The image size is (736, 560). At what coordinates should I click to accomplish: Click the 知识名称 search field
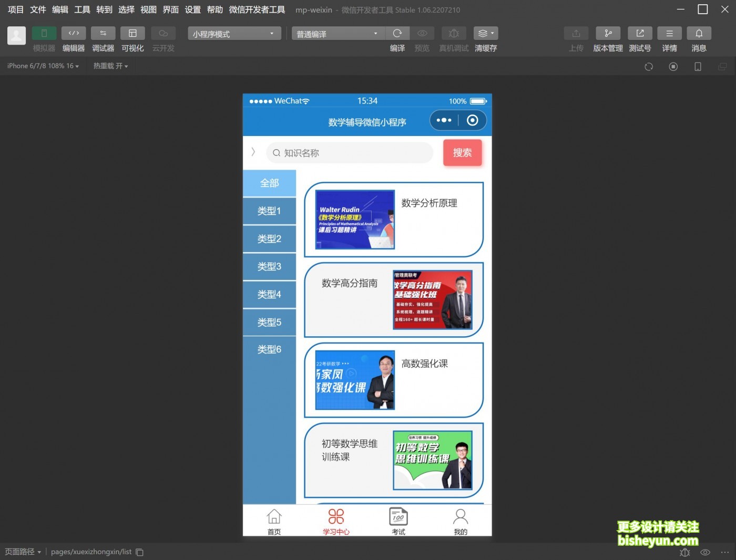[x=350, y=153]
